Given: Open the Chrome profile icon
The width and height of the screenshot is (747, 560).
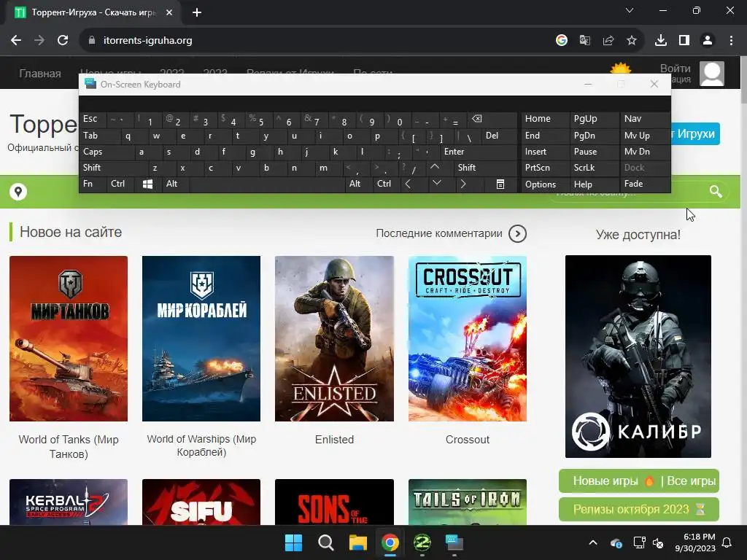Looking at the screenshot, I should pyautogui.click(x=708, y=41).
